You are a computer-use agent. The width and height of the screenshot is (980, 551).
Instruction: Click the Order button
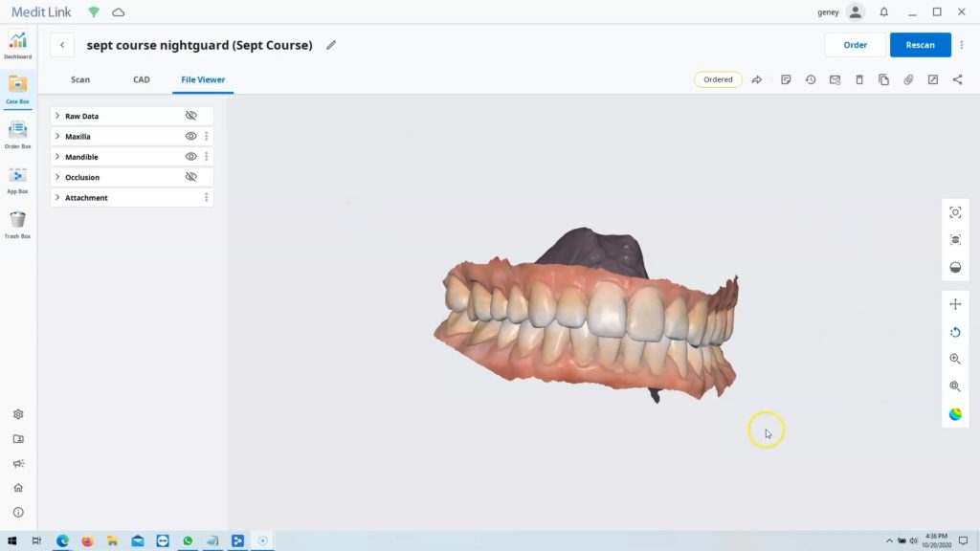tap(855, 45)
